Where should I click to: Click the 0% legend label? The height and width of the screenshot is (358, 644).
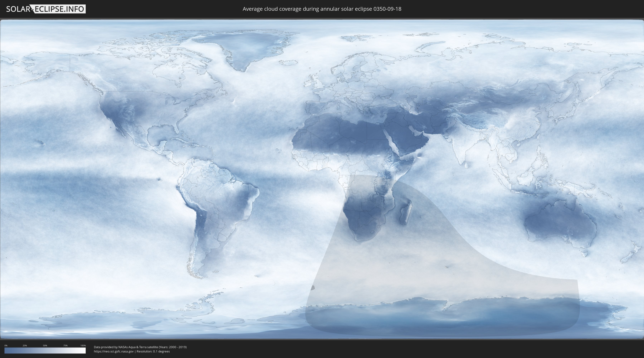(6, 345)
